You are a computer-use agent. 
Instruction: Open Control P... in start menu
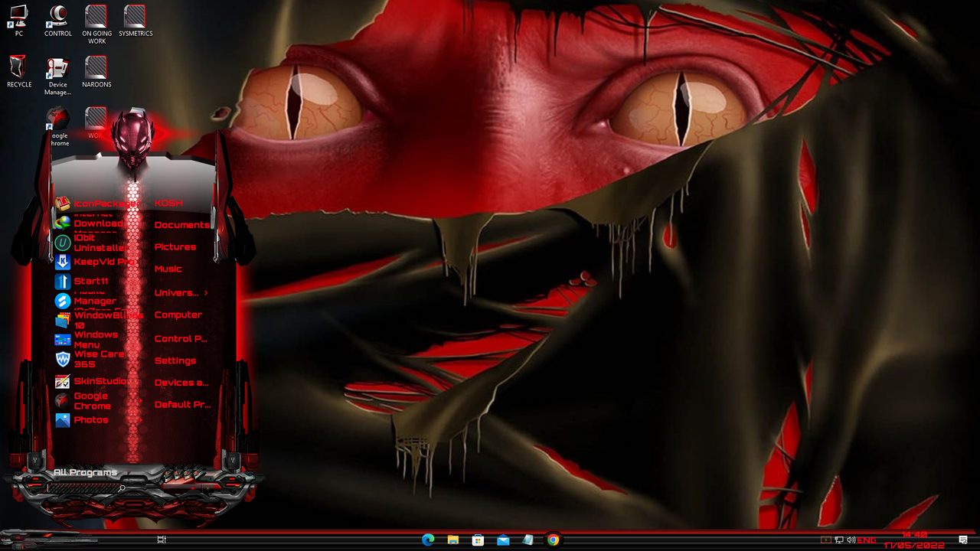click(x=181, y=339)
